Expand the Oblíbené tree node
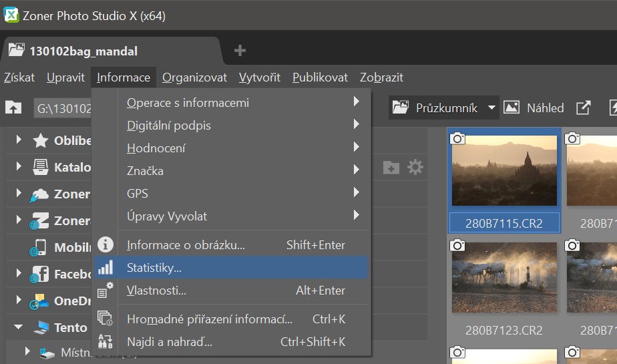The height and width of the screenshot is (364, 617). [x=19, y=140]
